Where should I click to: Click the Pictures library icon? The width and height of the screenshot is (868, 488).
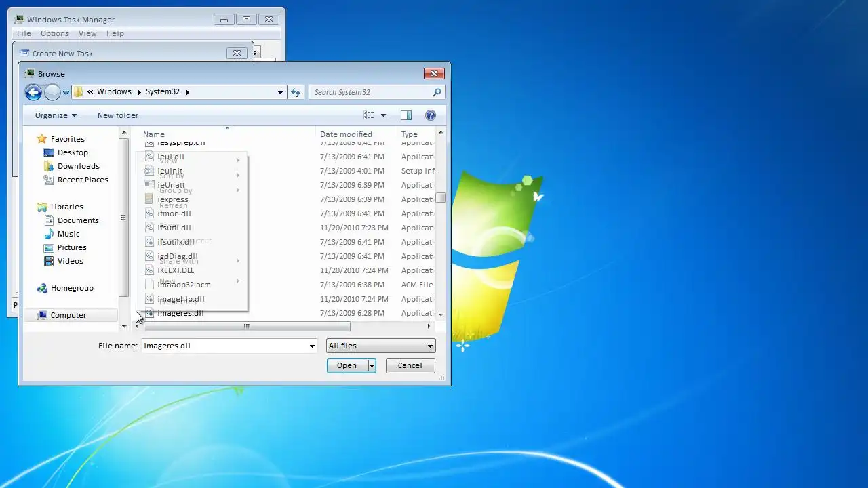(49, 247)
